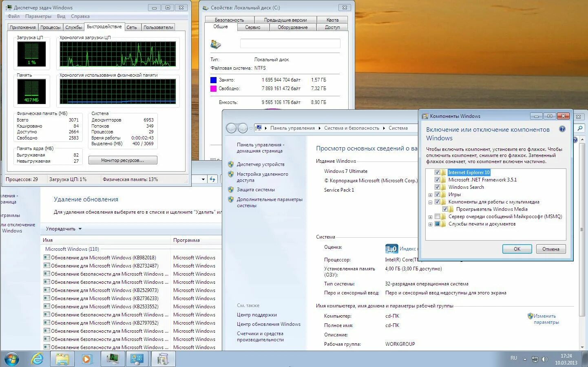Click shield icon next to Защита системы
Image resolution: width=588 pixels, height=367 pixels.
click(231, 190)
